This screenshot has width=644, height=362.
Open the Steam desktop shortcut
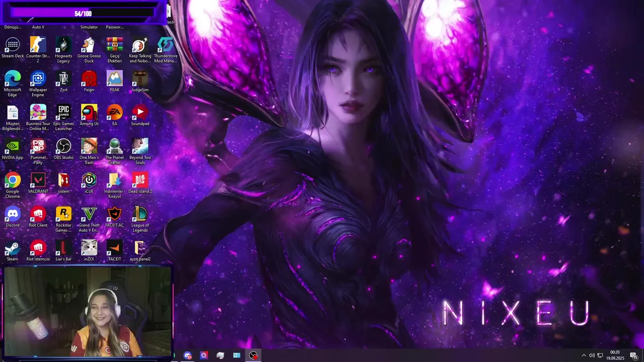(13, 250)
